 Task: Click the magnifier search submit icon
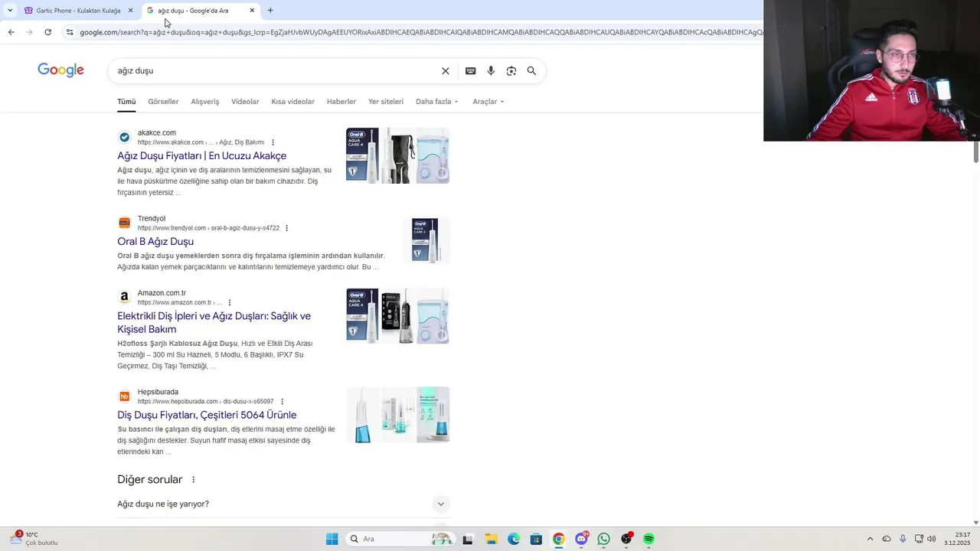[531, 70]
